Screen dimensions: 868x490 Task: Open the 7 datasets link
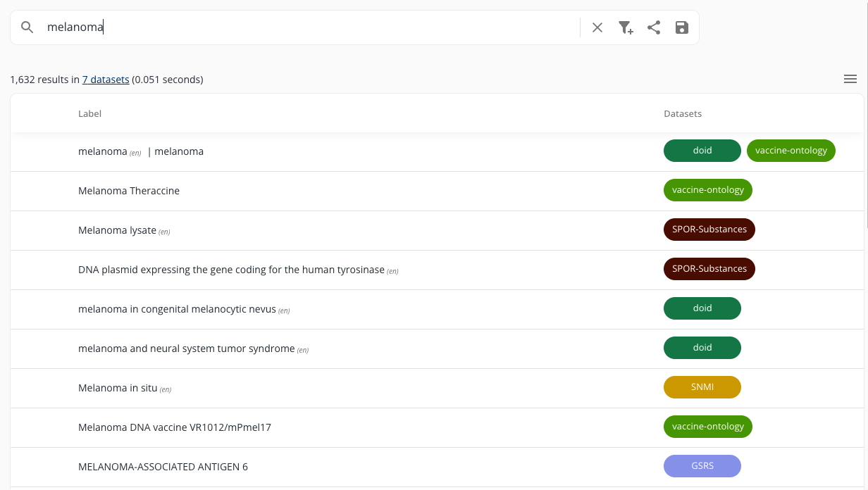106,80
